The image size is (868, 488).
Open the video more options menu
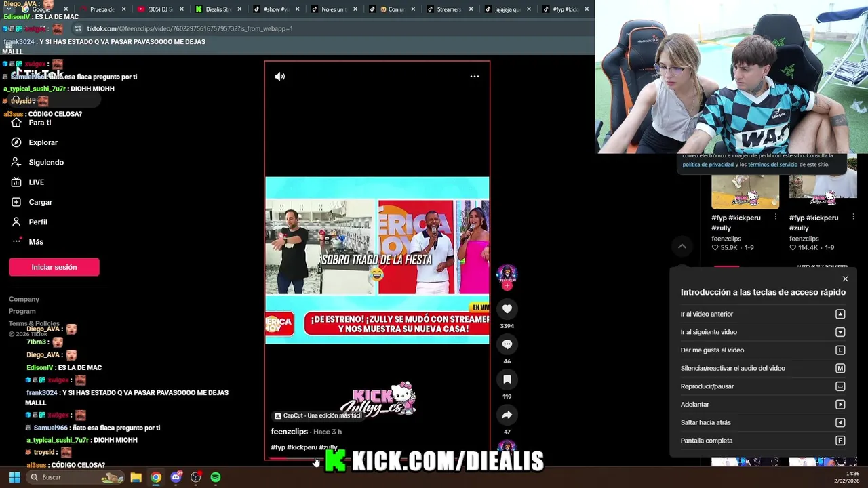pos(475,77)
